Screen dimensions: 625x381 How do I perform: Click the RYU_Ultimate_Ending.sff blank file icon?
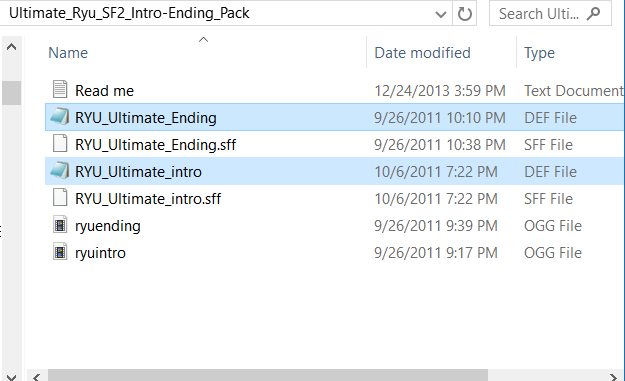pos(60,143)
